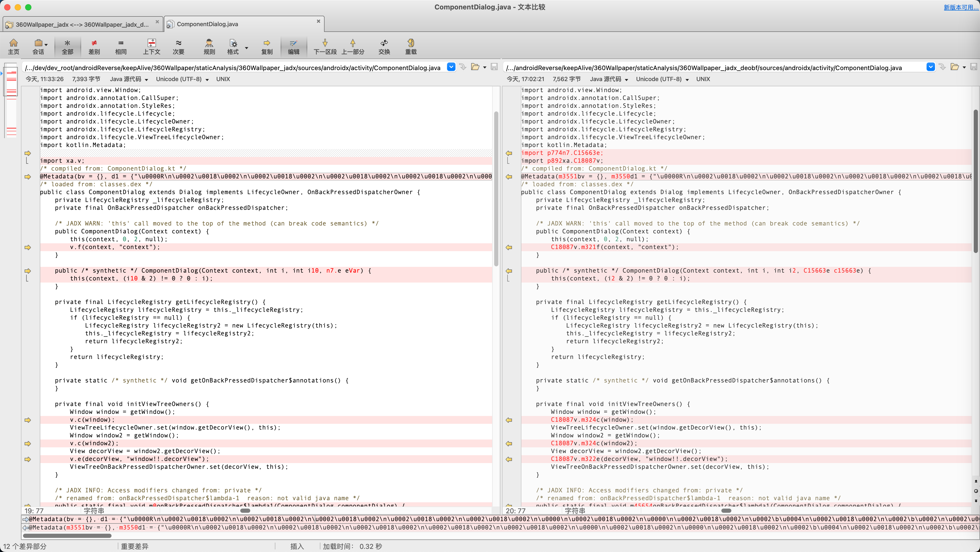Expand the left open-folder dropdown arrow

485,68
